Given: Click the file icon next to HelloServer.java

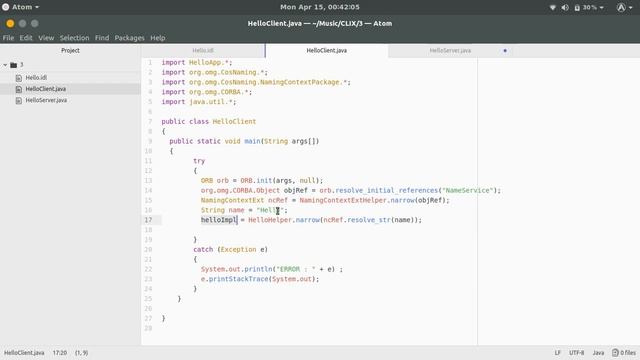Looking at the screenshot, I should pos(19,100).
